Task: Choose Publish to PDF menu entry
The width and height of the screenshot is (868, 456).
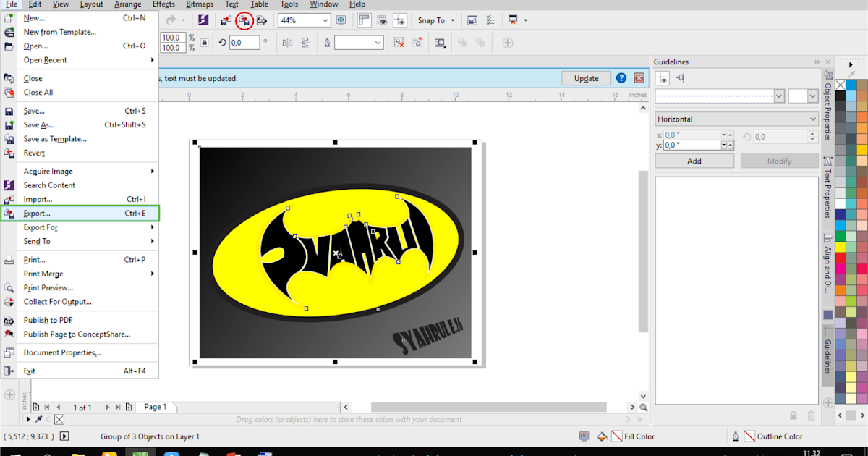Action: [48, 320]
